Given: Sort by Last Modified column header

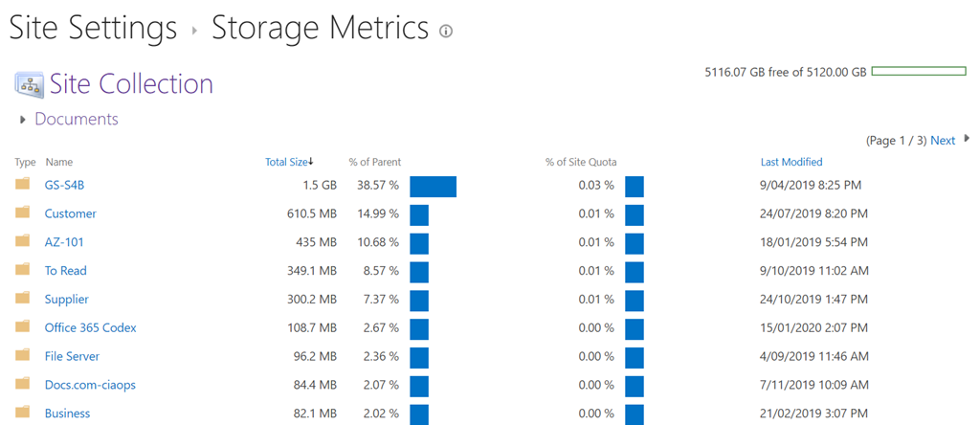Looking at the screenshot, I should click(x=791, y=162).
